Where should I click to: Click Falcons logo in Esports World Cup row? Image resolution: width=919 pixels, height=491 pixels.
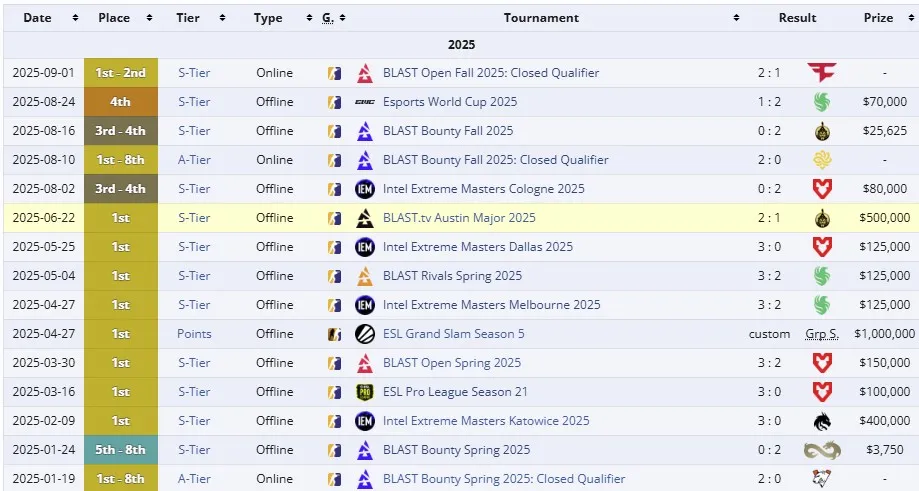822,102
